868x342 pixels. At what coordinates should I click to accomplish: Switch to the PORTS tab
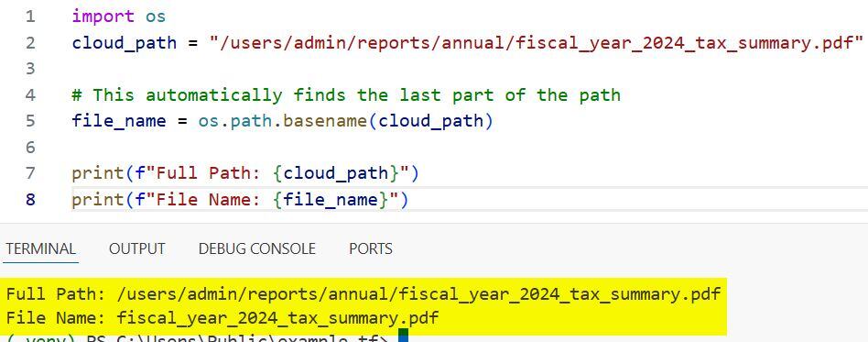coord(370,248)
